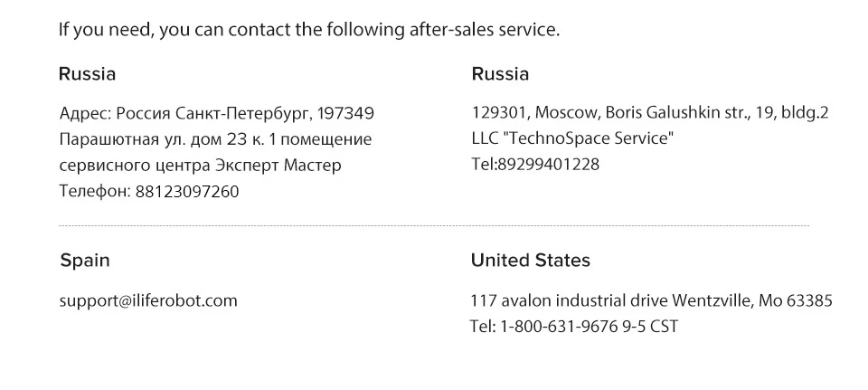Click the Парашютная ул. дом 23 line

214,140
